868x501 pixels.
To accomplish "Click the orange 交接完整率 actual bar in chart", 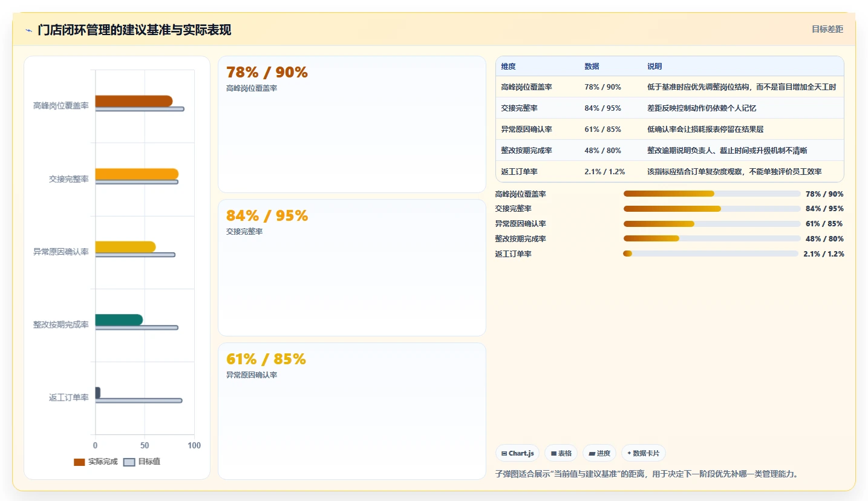I will (137, 174).
